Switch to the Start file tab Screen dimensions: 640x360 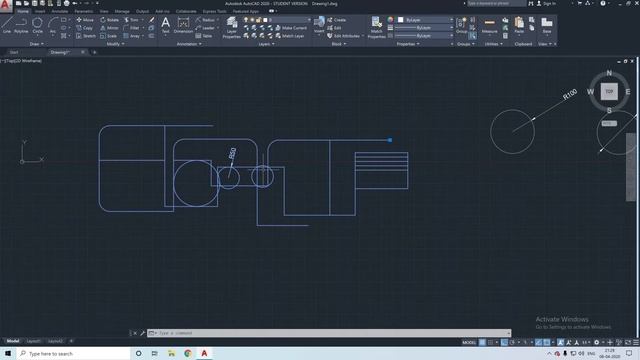14,52
